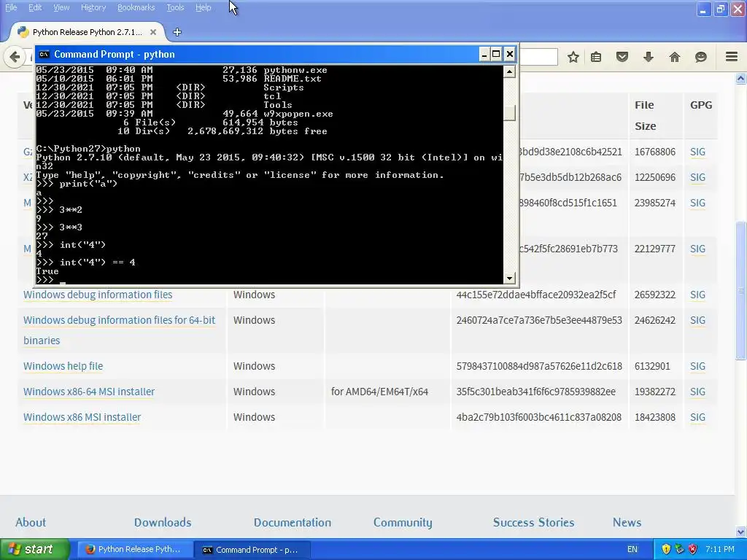Open SIG link for file size 16768806
The height and width of the screenshot is (560, 747).
point(697,152)
